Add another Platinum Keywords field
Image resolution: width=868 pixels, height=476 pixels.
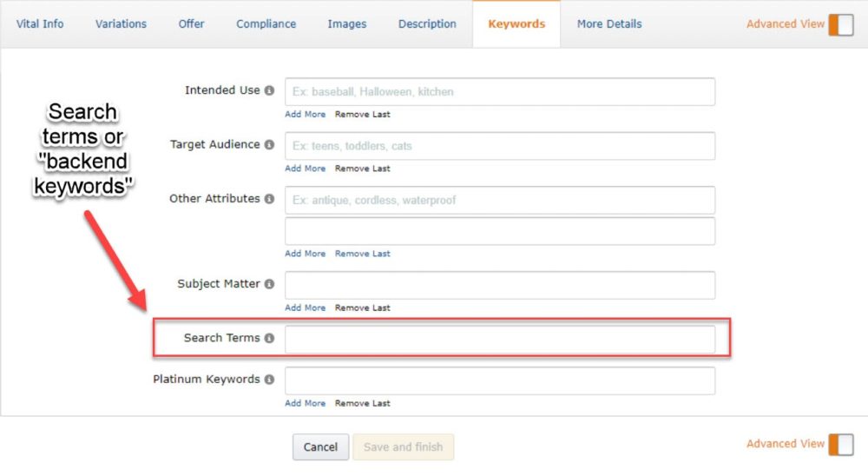pos(305,403)
